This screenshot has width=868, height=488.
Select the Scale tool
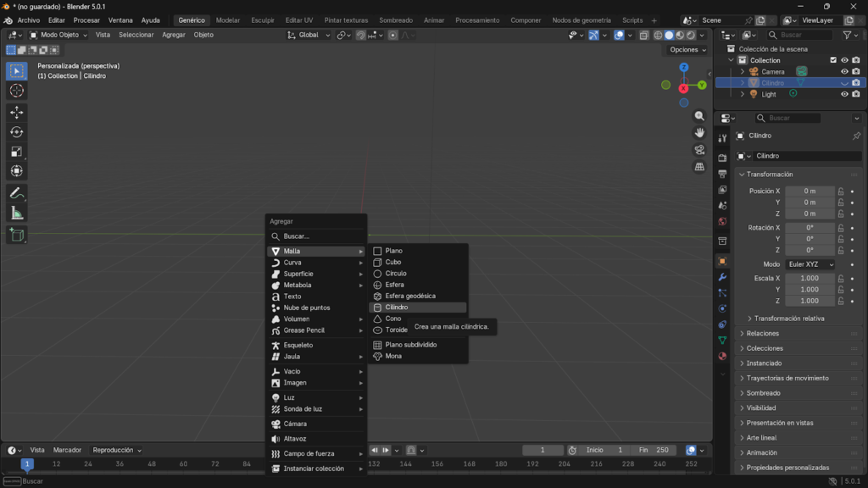[17, 152]
